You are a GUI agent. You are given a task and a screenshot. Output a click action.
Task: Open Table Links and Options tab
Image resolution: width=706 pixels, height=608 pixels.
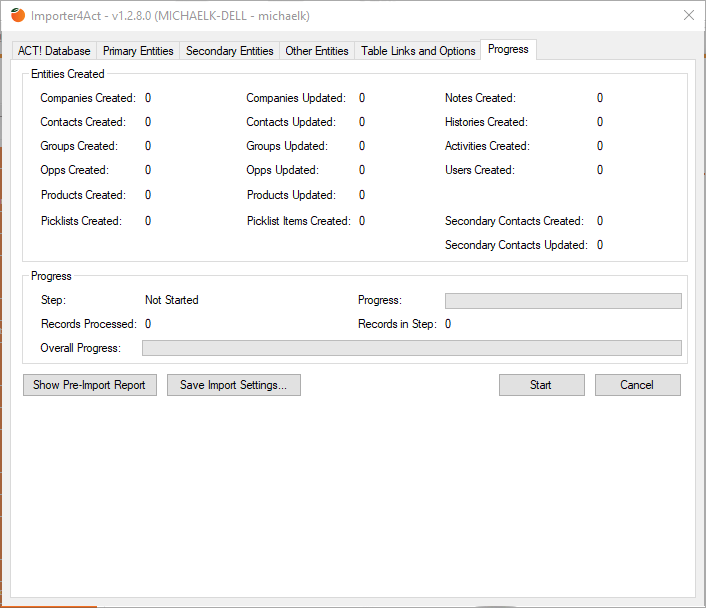pyautogui.click(x=418, y=51)
